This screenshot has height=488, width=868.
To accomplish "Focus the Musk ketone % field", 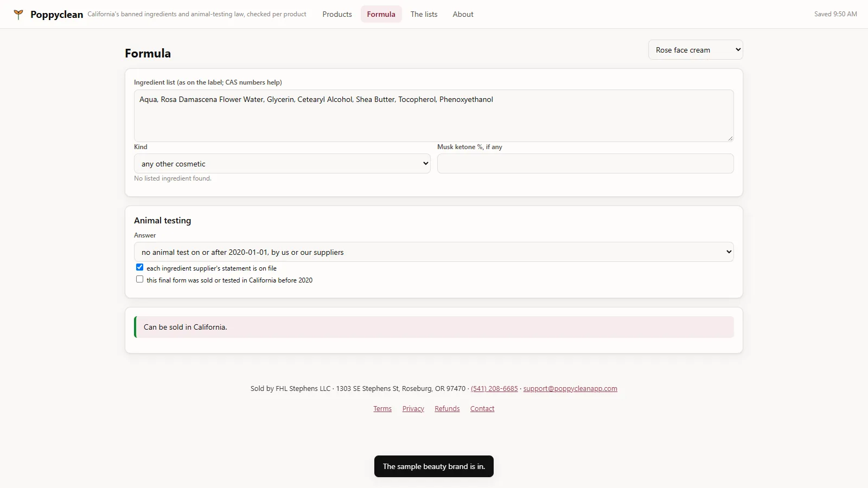I will (x=585, y=164).
